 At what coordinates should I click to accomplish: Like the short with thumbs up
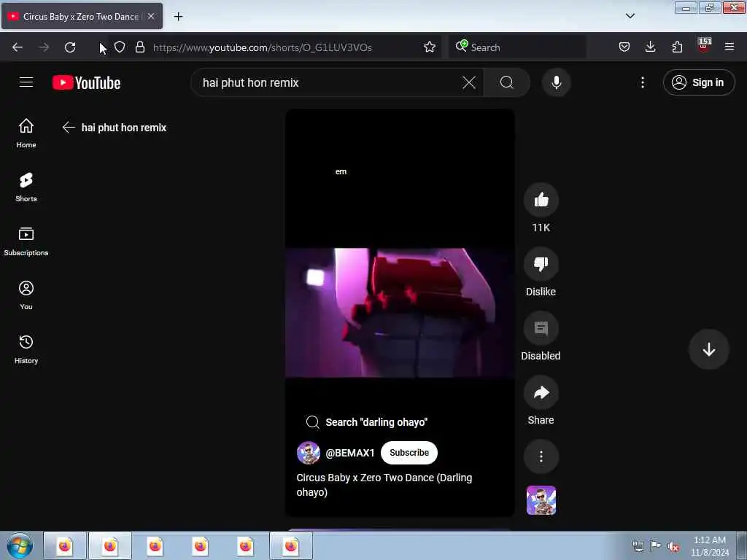(x=541, y=200)
